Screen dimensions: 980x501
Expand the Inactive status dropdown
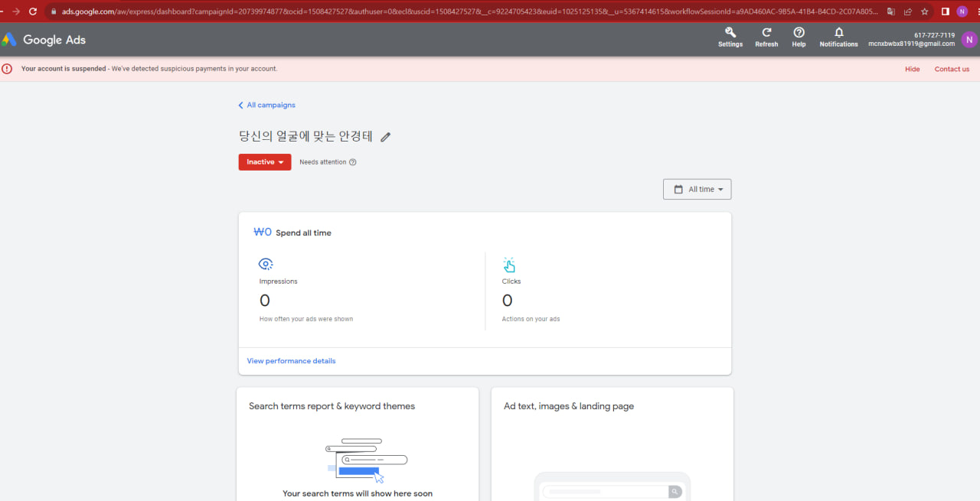tap(265, 162)
